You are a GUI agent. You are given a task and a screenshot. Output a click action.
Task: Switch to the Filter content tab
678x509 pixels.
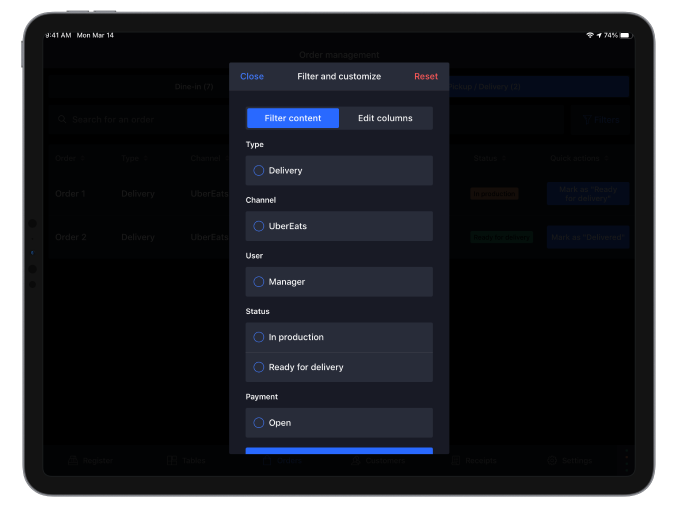[293, 118]
